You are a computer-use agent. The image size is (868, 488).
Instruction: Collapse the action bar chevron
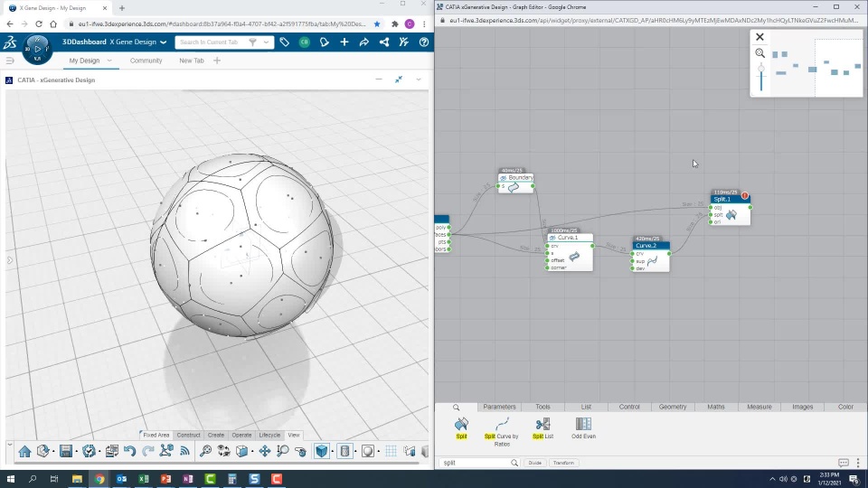coord(9,444)
